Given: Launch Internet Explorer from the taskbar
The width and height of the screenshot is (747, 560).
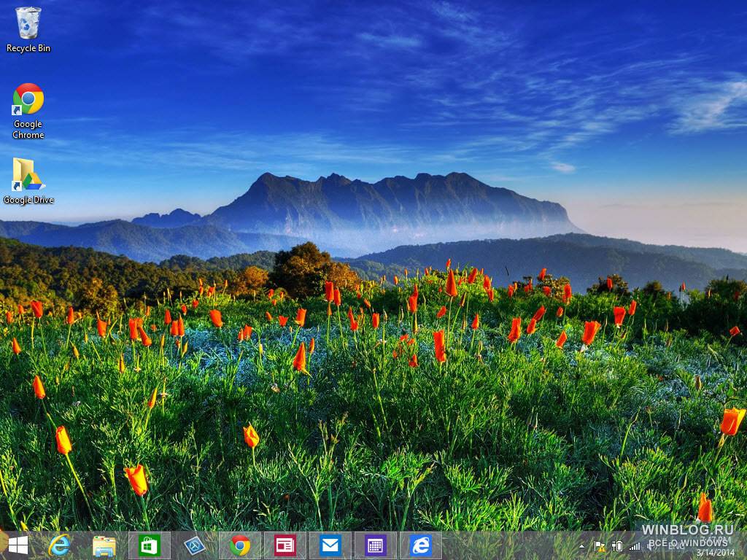Looking at the screenshot, I should [59, 545].
